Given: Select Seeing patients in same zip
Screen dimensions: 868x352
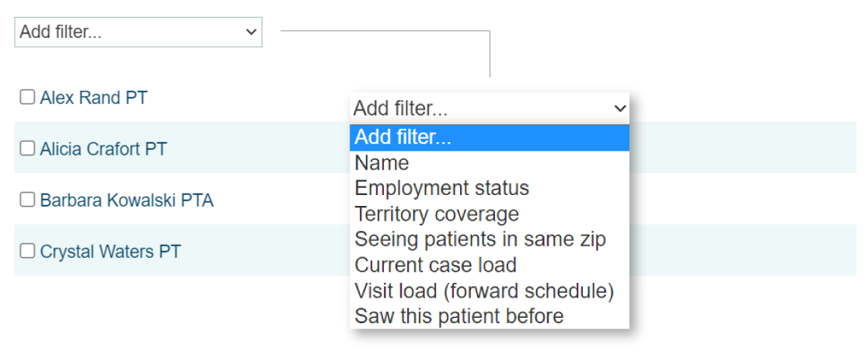Looking at the screenshot, I should (x=479, y=239).
